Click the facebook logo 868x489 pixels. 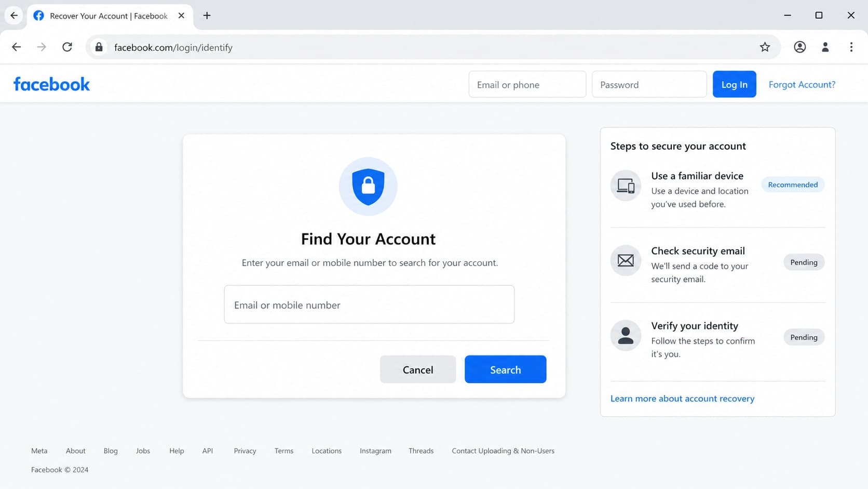tap(51, 84)
